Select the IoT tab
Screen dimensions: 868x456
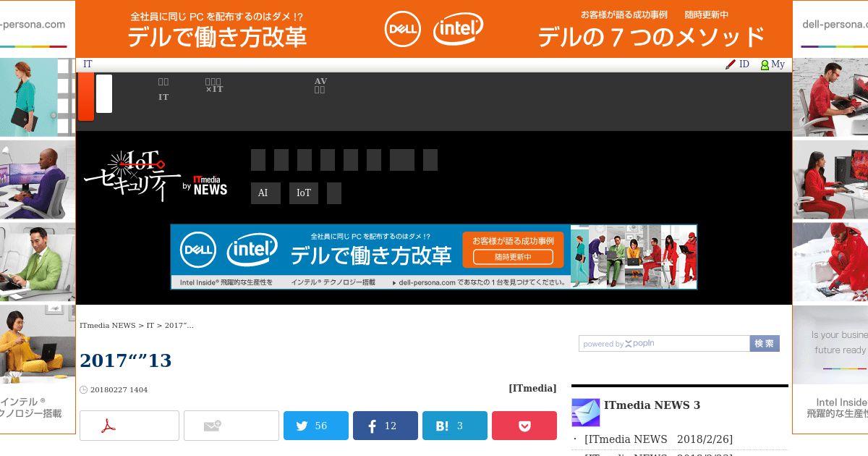click(304, 193)
